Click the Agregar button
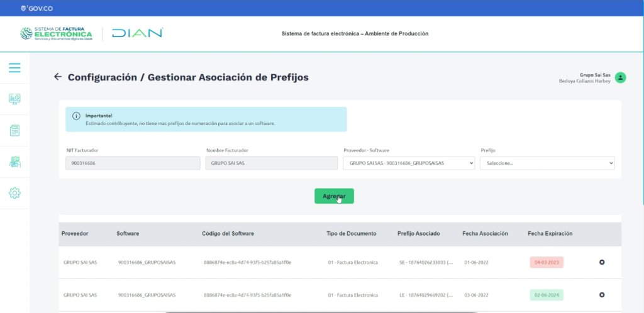 pos(334,196)
